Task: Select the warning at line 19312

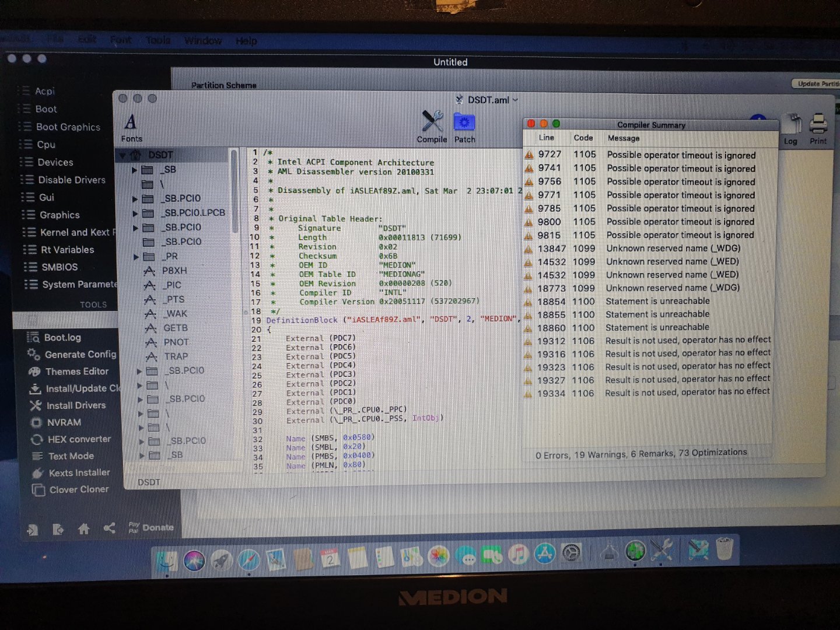Action: [648, 341]
